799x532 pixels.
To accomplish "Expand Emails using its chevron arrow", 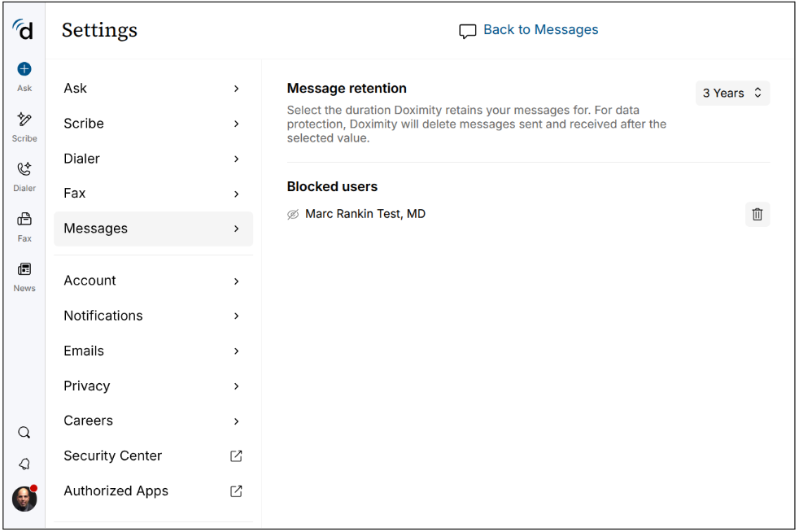I will point(237,351).
